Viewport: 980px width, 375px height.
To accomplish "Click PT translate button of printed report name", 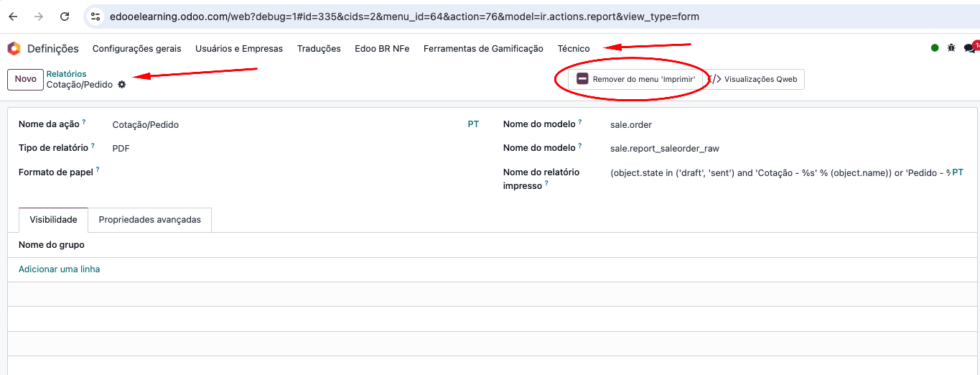I will tap(958, 172).
